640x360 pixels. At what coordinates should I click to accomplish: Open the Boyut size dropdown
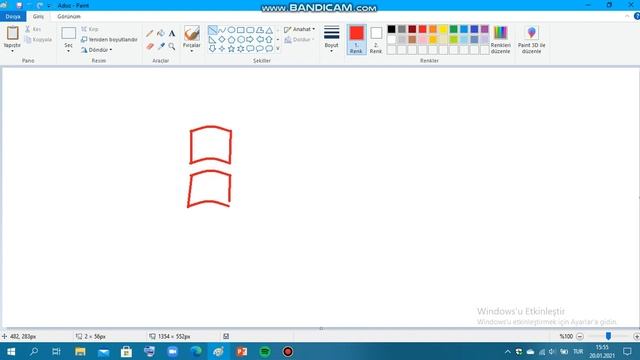click(331, 39)
